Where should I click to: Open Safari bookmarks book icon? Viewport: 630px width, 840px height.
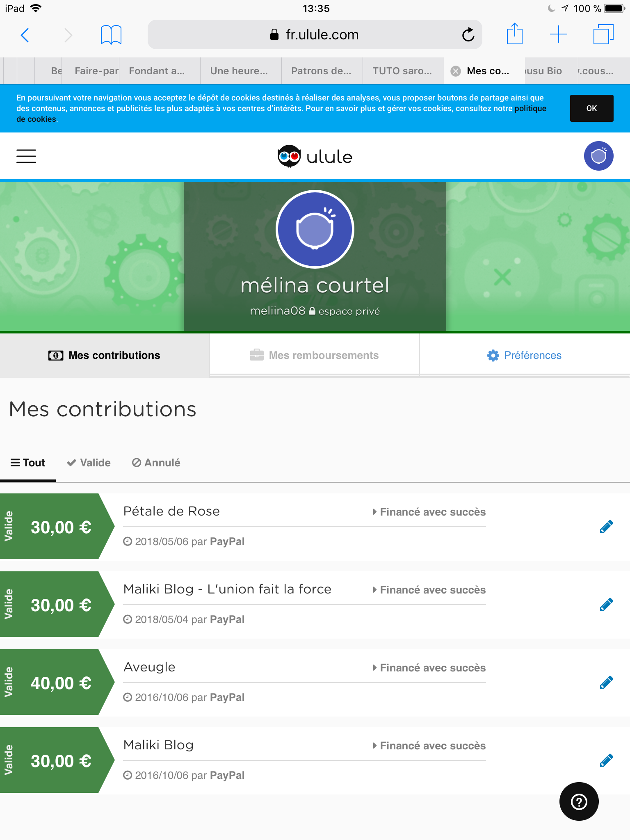pyautogui.click(x=111, y=35)
